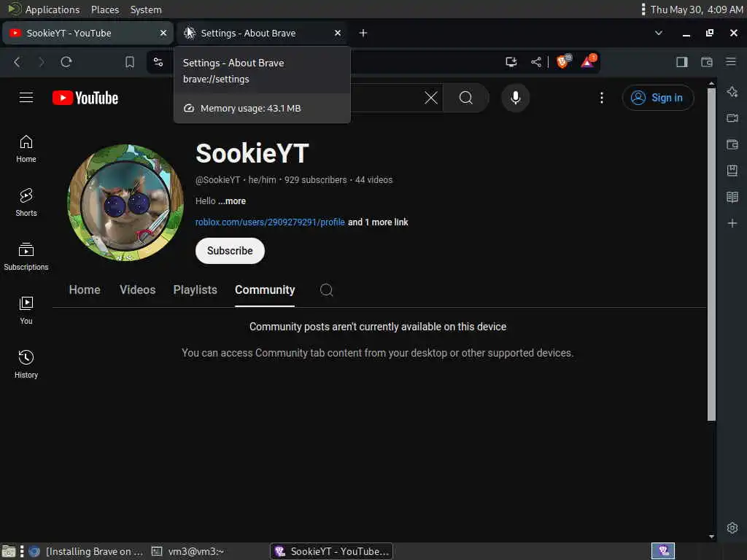Click the share icon in the address bar
The width and height of the screenshot is (747, 560).
pos(536,62)
